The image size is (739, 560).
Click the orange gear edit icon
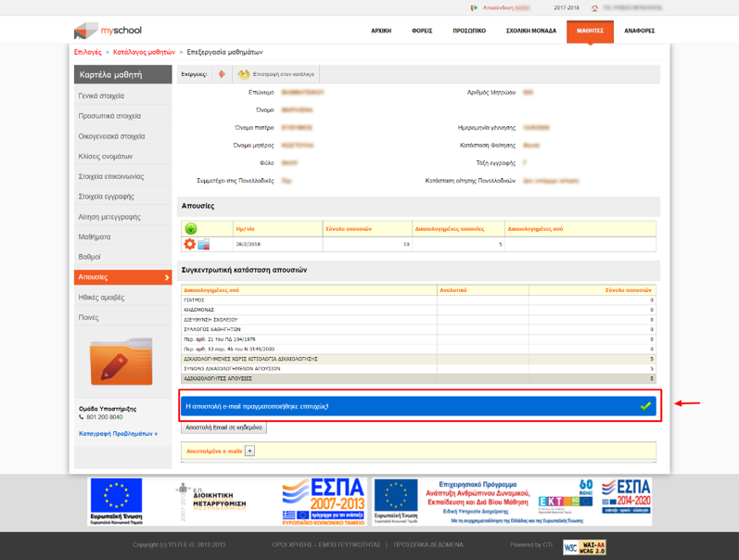[x=190, y=244]
